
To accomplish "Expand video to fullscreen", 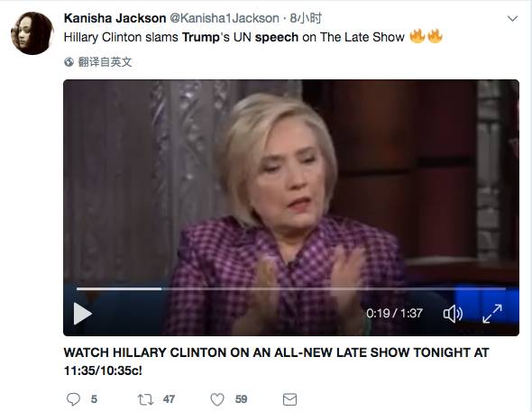I will (492, 314).
